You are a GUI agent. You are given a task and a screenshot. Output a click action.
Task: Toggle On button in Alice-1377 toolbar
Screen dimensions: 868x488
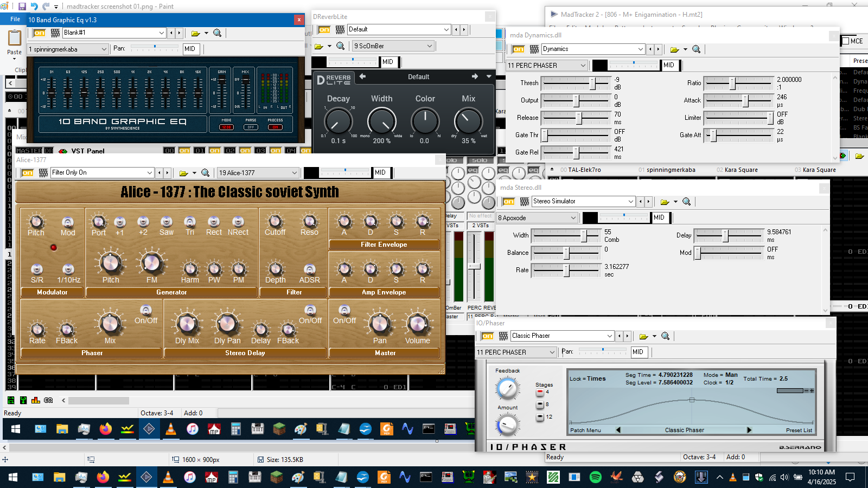pyautogui.click(x=27, y=173)
